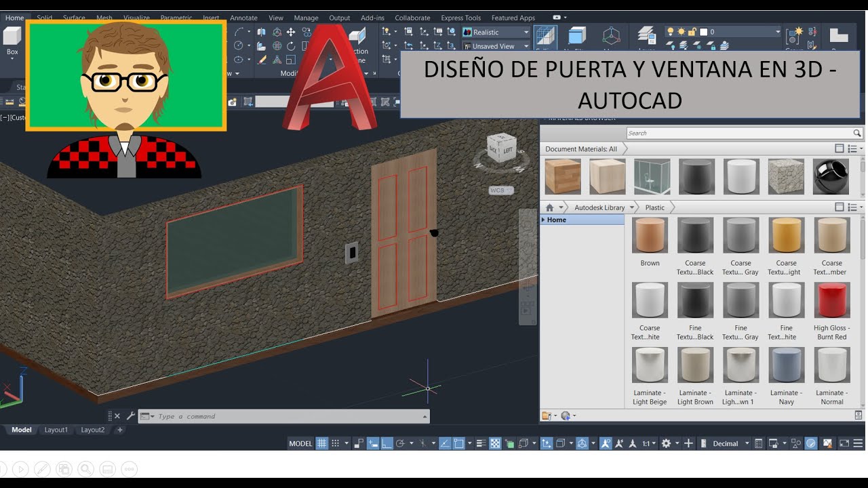
Task: Open the 1:1 annotation scale dropdown
Action: coord(649,443)
